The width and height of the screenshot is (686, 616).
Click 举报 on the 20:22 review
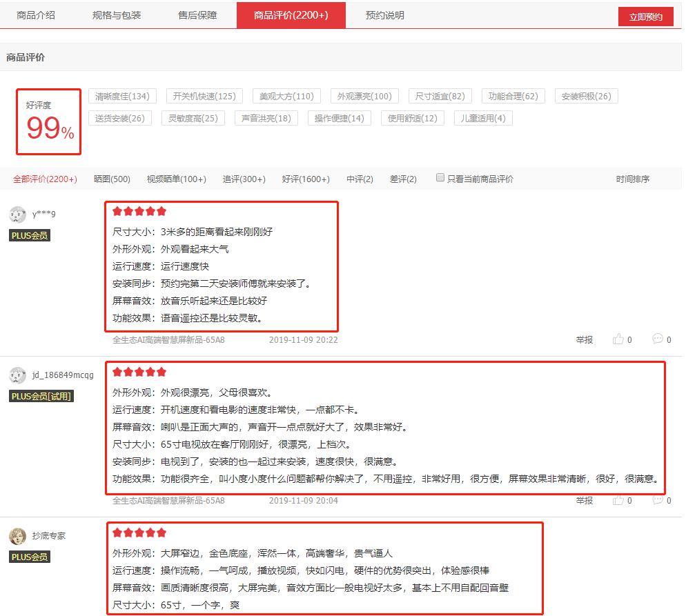585,339
